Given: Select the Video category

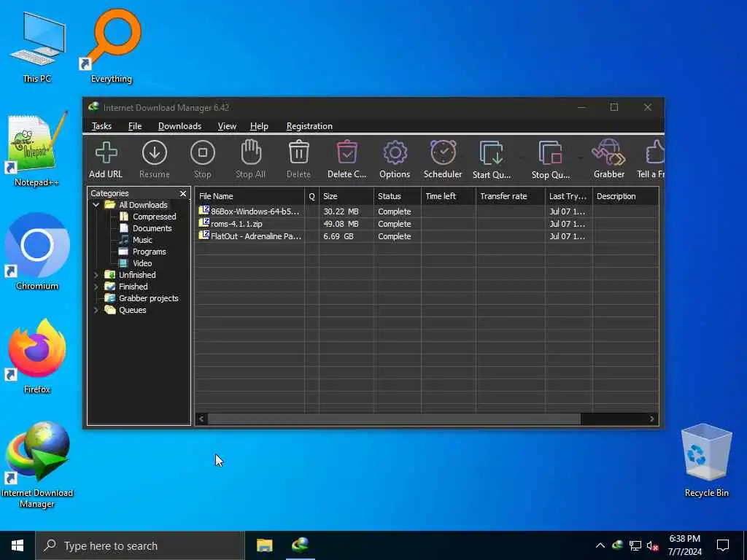Looking at the screenshot, I should [142, 263].
